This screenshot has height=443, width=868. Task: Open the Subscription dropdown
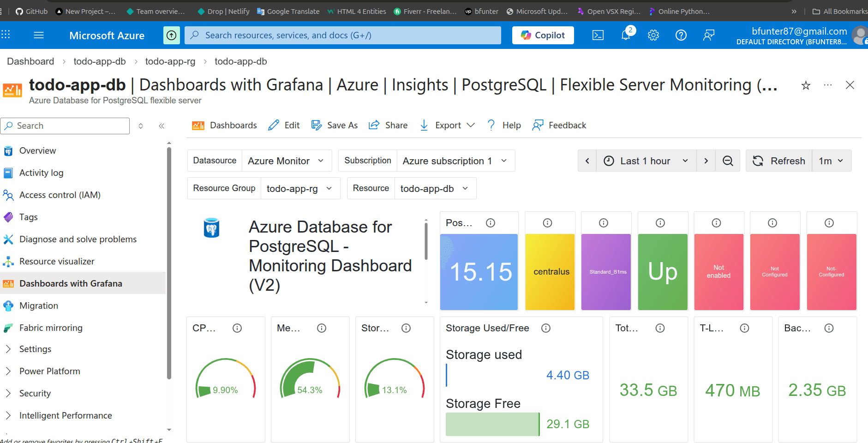(x=455, y=161)
